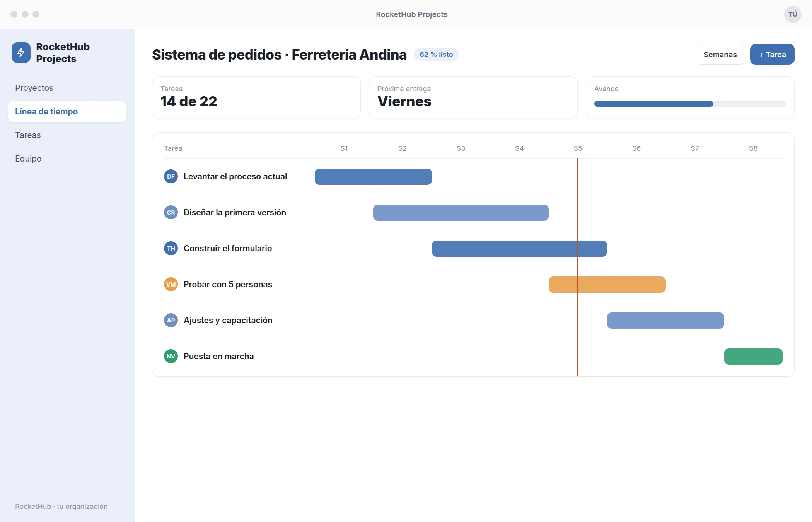Click the task name Puesta en marcha
812x522 pixels.
point(218,357)
